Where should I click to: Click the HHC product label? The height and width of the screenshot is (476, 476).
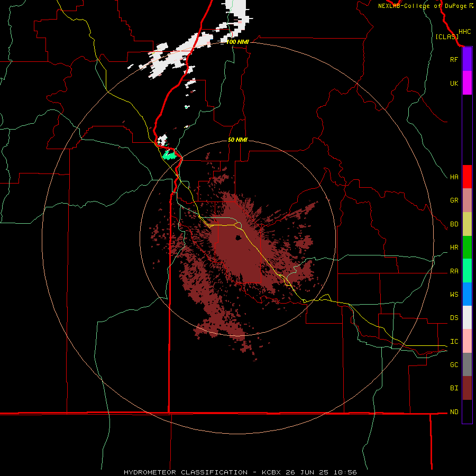tap(464, 32)
